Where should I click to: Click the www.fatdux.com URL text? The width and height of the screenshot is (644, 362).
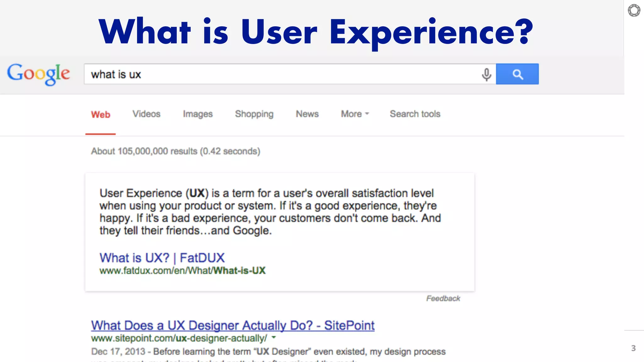tap(182, 271)
